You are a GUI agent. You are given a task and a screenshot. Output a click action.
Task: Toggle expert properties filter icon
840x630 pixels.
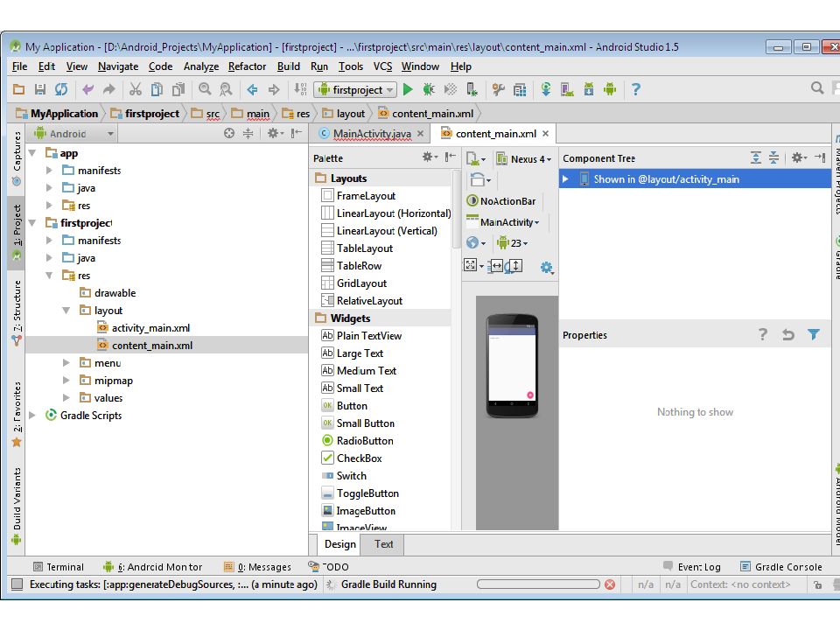pyautogui.click(x=813, y=335)
